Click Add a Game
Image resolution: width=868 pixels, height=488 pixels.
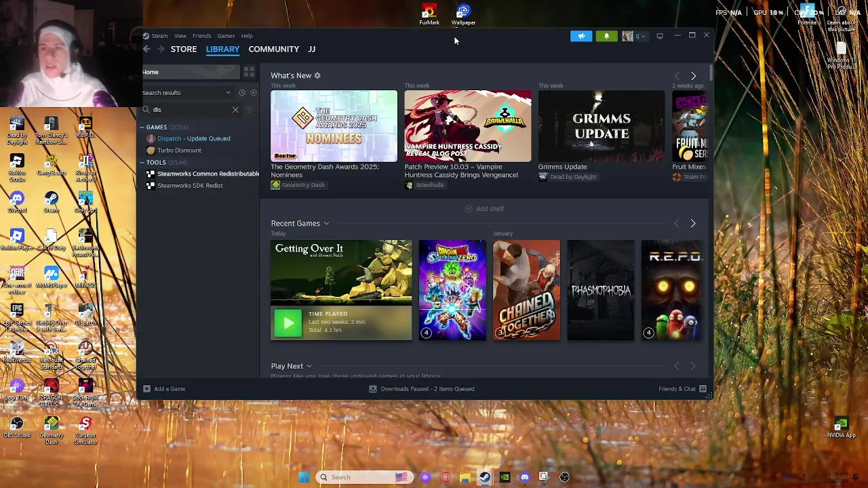(x=163, y=388)
